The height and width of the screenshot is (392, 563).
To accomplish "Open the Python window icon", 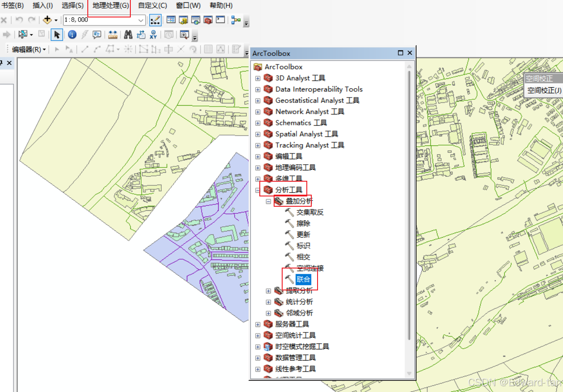I will 220,20.
